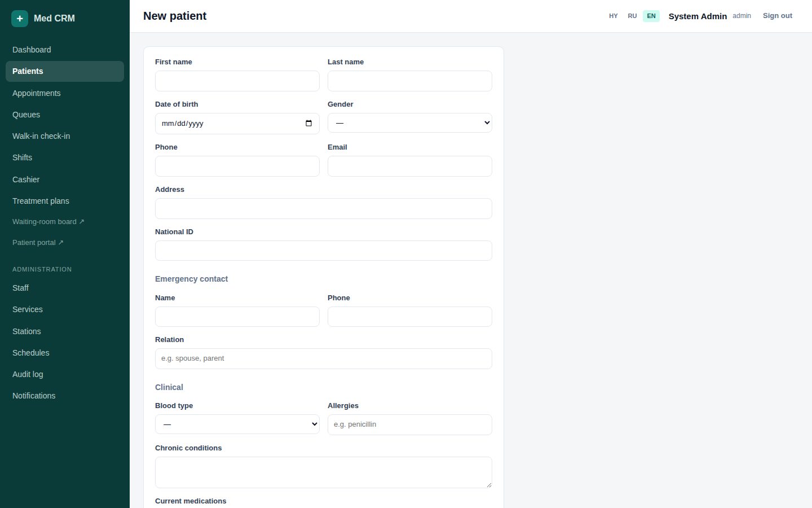Focus the emergency contact Name field
Image resolution: width=812 pixels, height=508 pixels.
click(237, 317)
